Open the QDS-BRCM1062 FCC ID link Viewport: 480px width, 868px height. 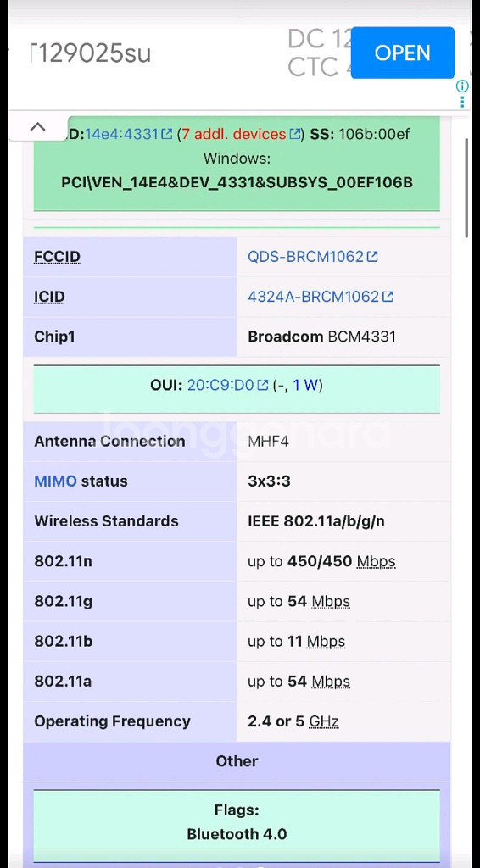pyautogui.click(x=305, y=257)
